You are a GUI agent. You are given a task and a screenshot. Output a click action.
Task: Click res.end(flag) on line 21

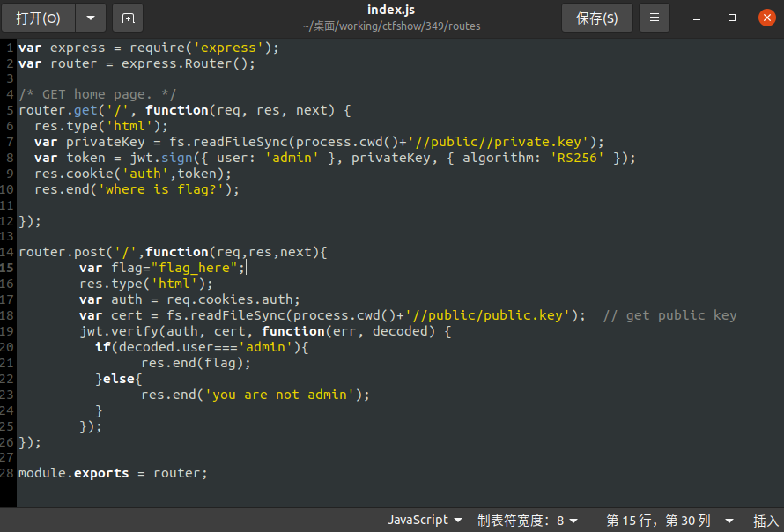click(x=196, y=363)
